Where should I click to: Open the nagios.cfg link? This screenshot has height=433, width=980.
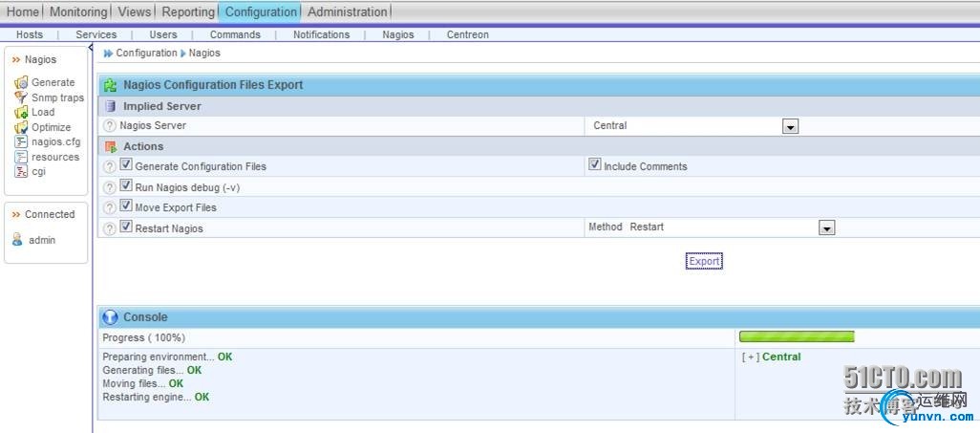pos(56,142)
